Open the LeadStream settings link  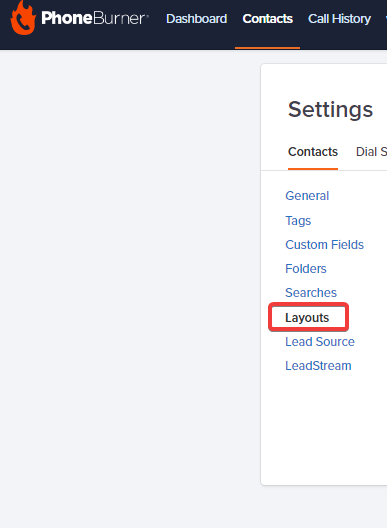click(x=318, y=366)
